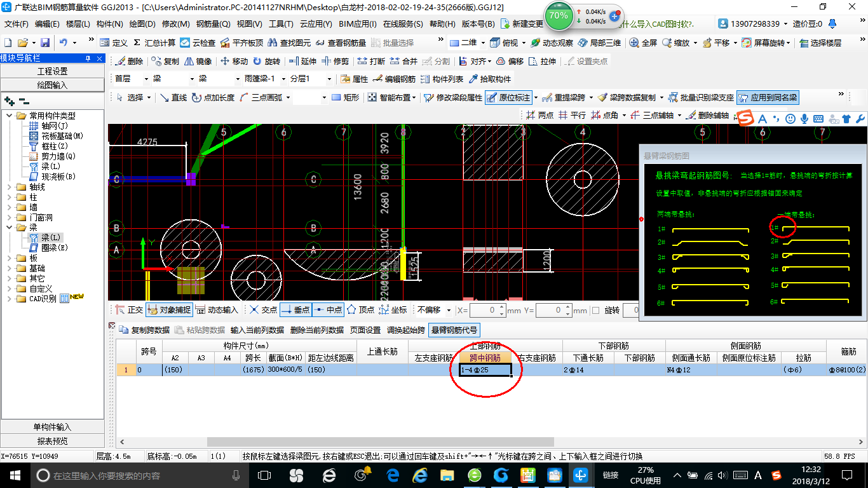The image size is (868, 488).
Task: Click 批量识别梁支座 batch identify supports
Action: point(701,97)
